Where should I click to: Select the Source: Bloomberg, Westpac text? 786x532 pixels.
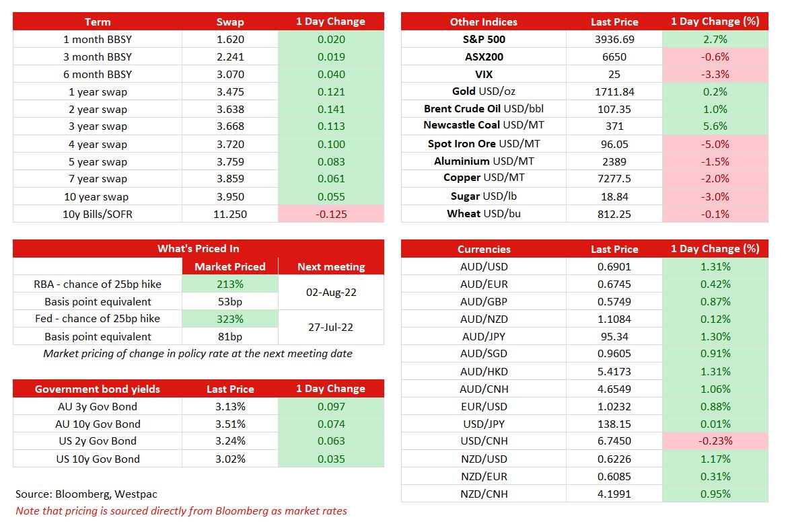click(86, 494)
